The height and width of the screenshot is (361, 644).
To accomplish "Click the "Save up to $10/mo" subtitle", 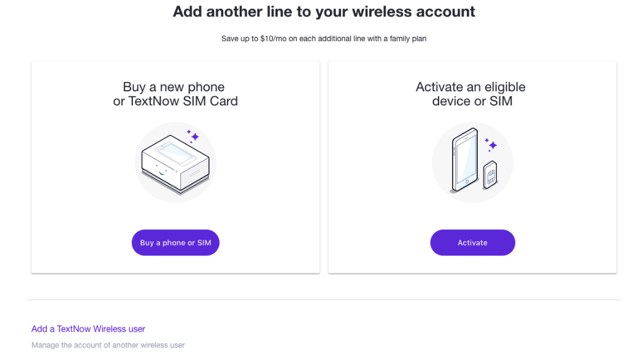I will (324, 39).
